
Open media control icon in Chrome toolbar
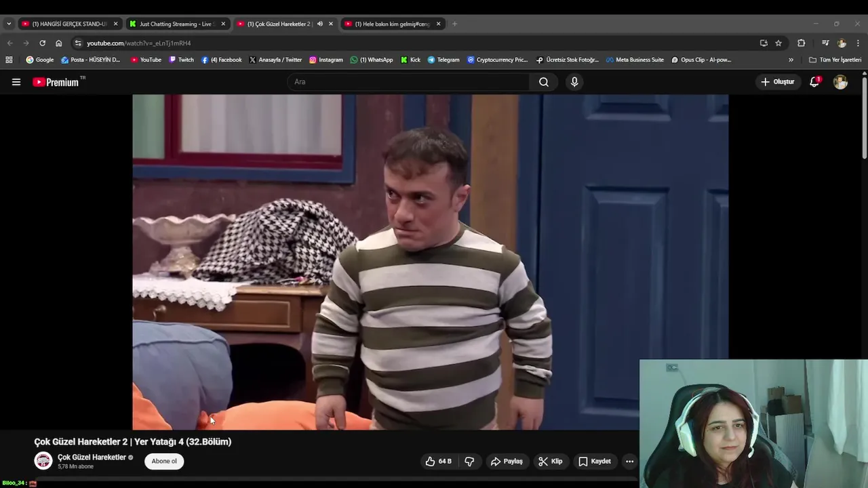point(825,43)
